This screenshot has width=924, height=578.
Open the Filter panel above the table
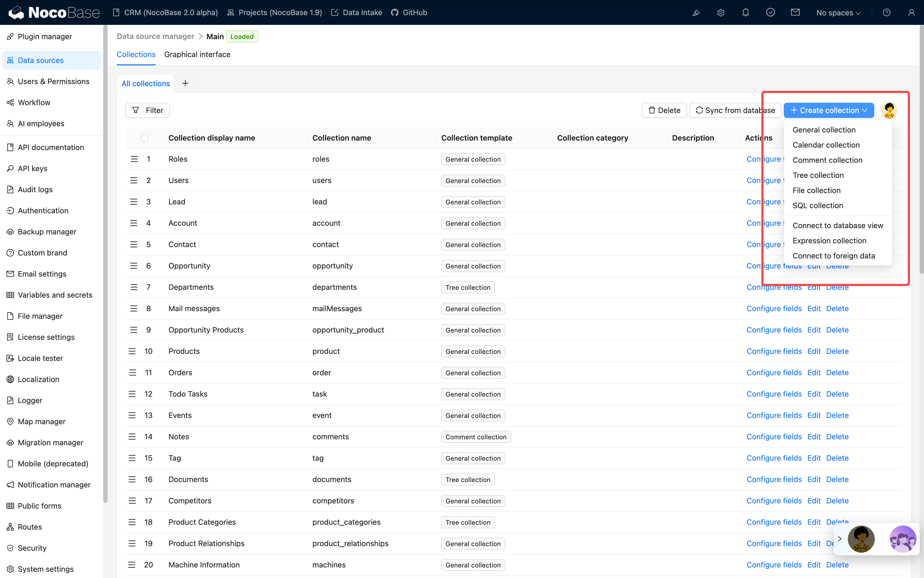pyautogui.click(x=148, y=110)
